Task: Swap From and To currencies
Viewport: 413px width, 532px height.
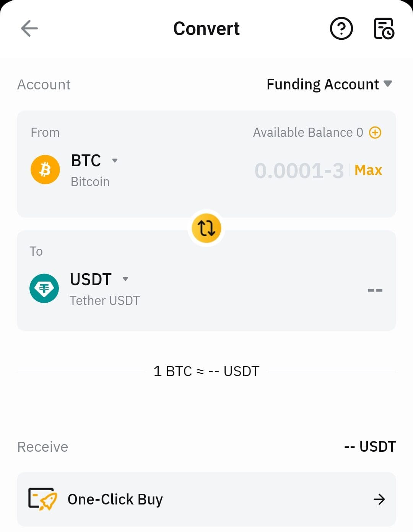Action: pos(206,228)
